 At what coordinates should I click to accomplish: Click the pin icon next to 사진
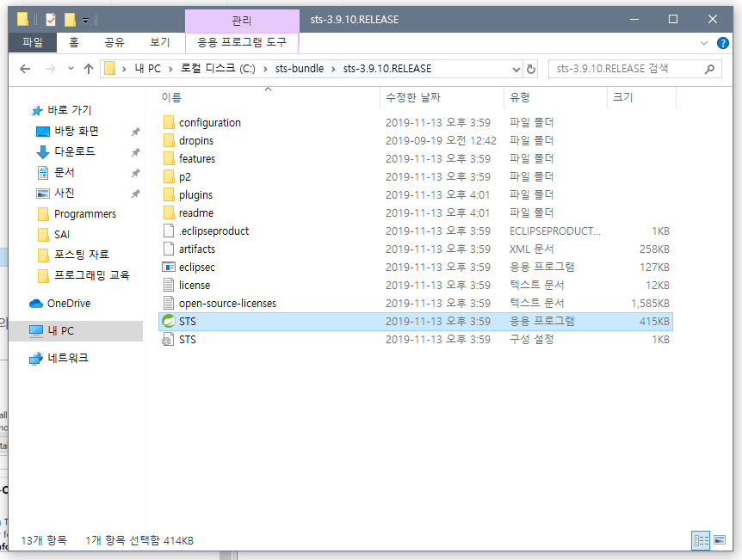pos(136,194)
